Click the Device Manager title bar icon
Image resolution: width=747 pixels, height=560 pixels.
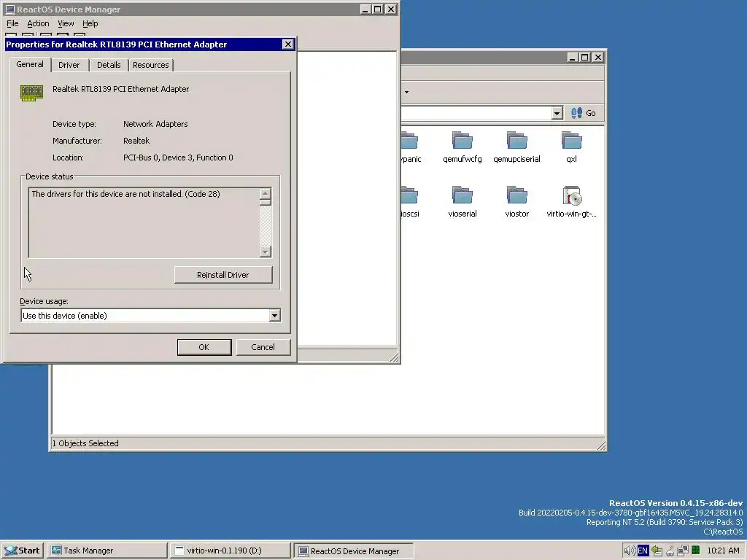(9, 9)
